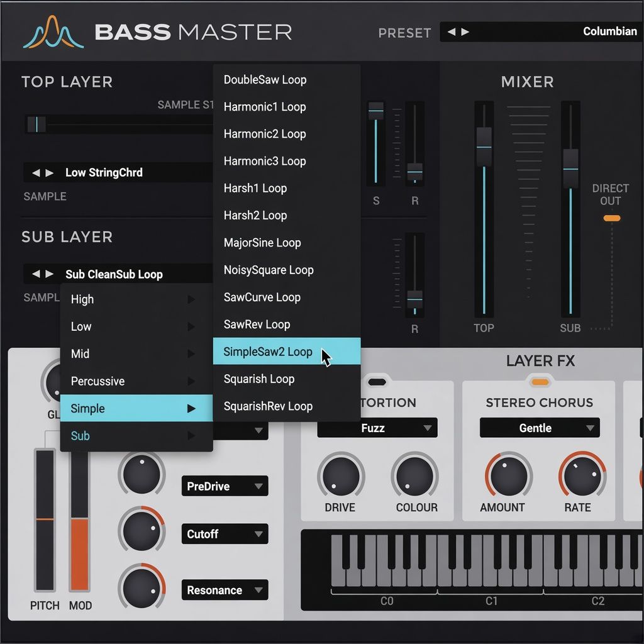Image resolution: width=644 pixels, height=644 pixels.
Task: Open the Sub category submenu
Action: [x=136, y=435]
